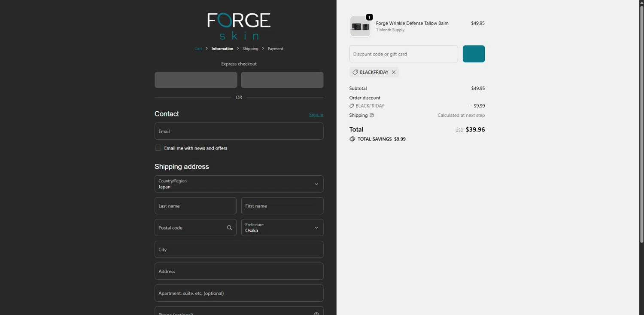Click the TOTAL SAVINGS $9.99 label
The height and width of the screenshot is (315, 644).
tap(381, 139)
